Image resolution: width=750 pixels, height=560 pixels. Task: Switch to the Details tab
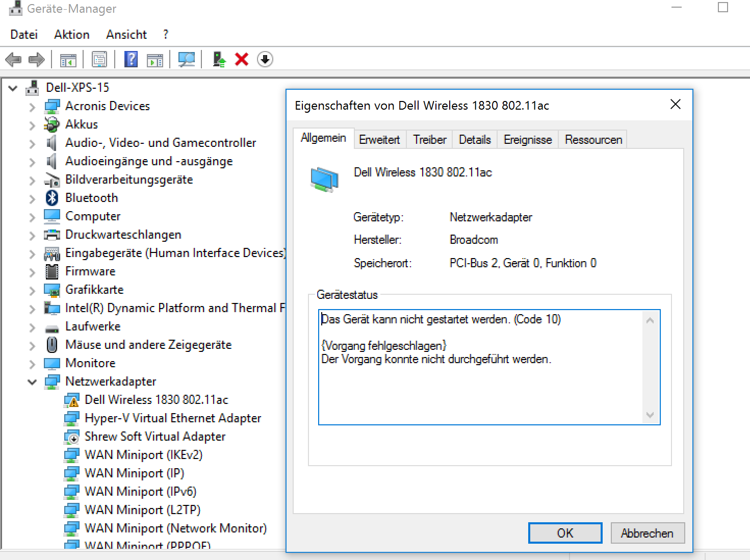click(475, 140)
